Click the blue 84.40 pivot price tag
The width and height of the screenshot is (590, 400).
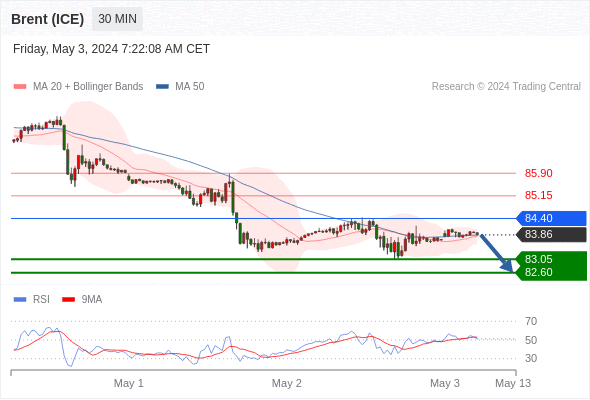click(551, 218)
